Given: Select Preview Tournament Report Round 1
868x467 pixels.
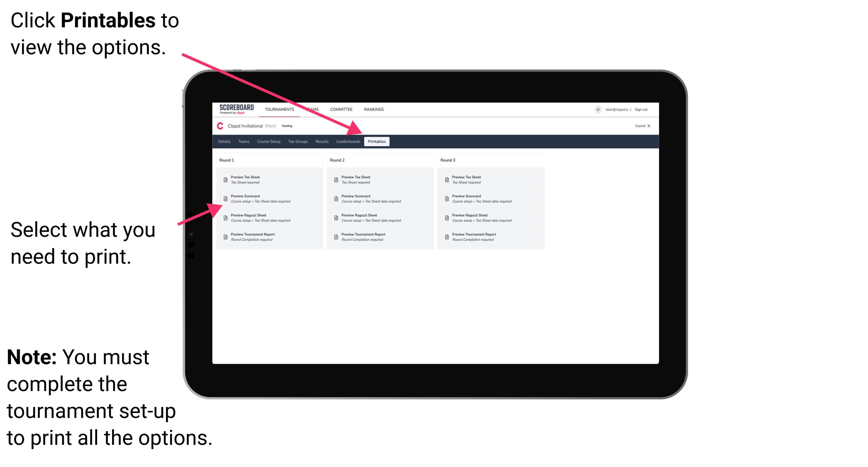Looking at the screenshot, I should [x=267, y=237].
